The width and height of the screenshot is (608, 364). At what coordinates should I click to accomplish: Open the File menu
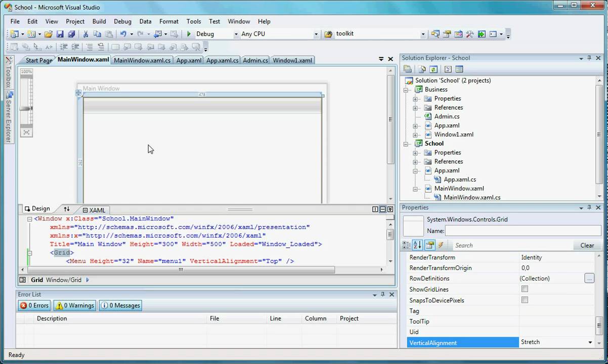pyautogui.click(x=15, y=21)
